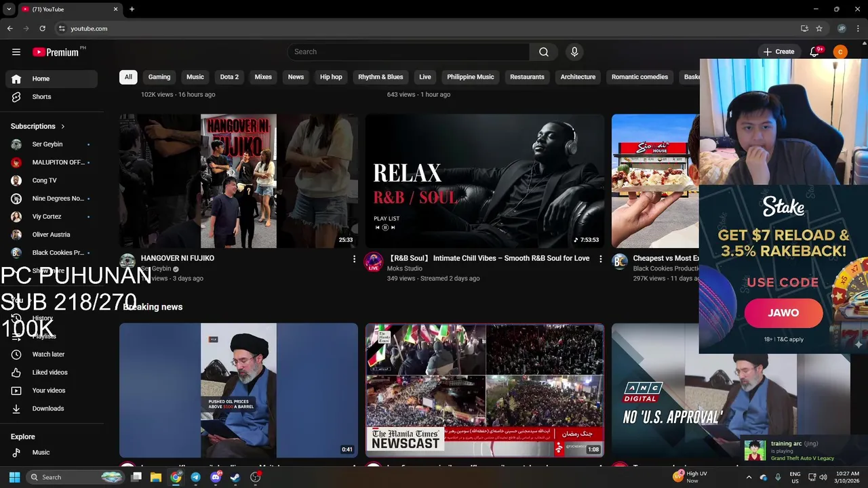The width and height of the screenshot is (868, 488).
Task: Open File Explorer from the taskbar
Action: pyautogui.click(x=155, y=477)
